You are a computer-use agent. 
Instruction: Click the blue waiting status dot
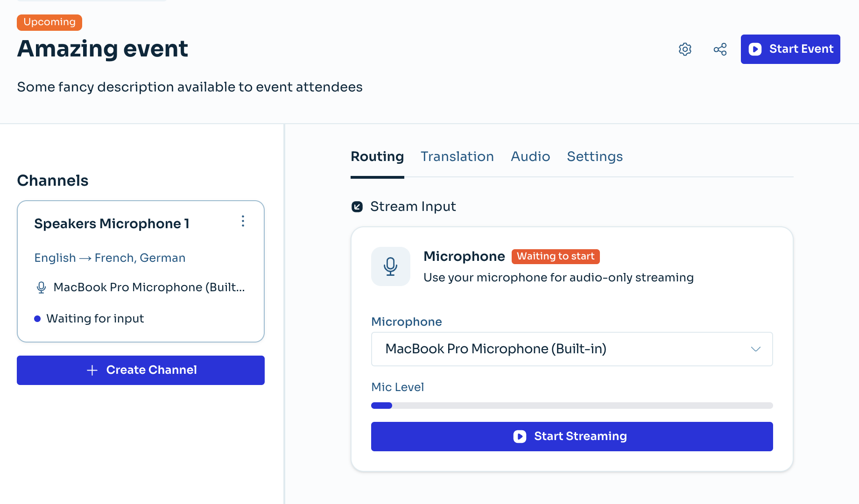[37, 319]
